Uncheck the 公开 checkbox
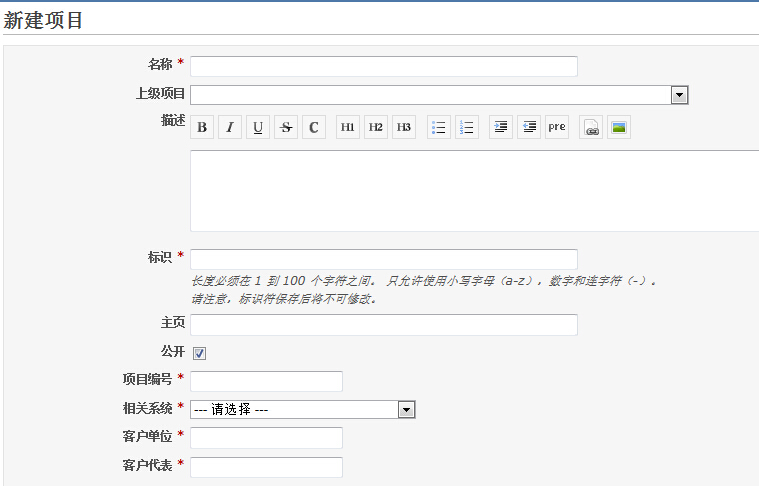Viewport: 759px width, 486px height. [x=199, y=353]
